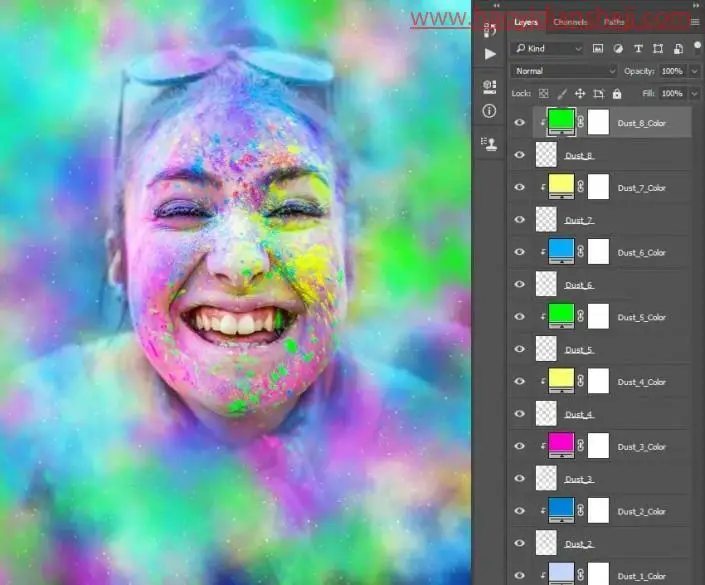Select transparent thumbnail of Dust_2 layer

click(546, 543)
